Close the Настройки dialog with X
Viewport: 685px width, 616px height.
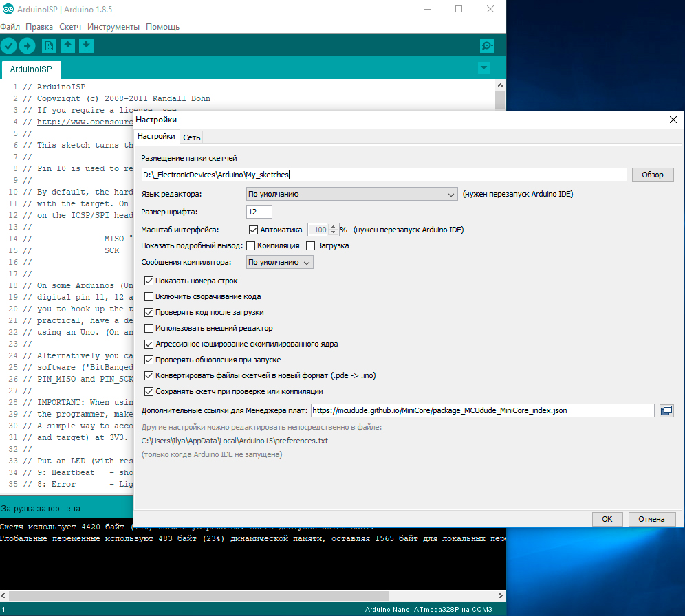click(673, 120)
